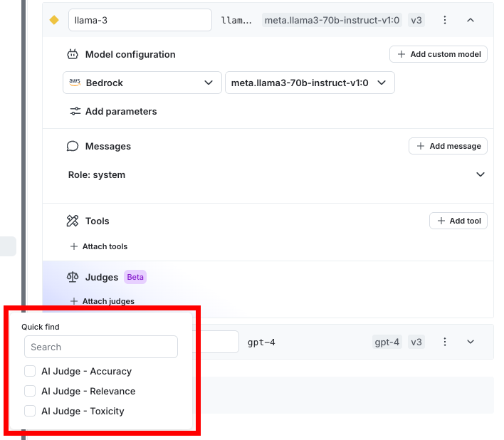Screen dimensions: 504x440
Task: Click the gpt-4 key text in monospace
Action: tap(261, 342)
